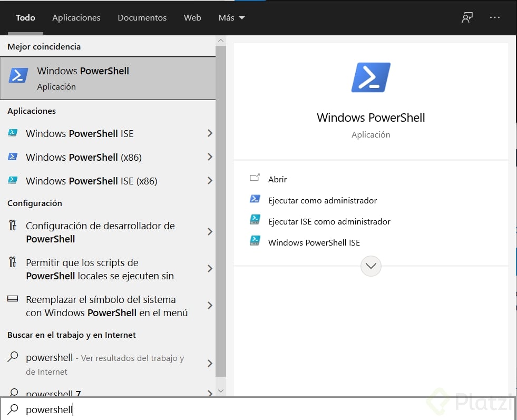Click the developer settings icon for PowerShell configuration
This screenshot has width=517, height=420.
(x=13, y=225)
